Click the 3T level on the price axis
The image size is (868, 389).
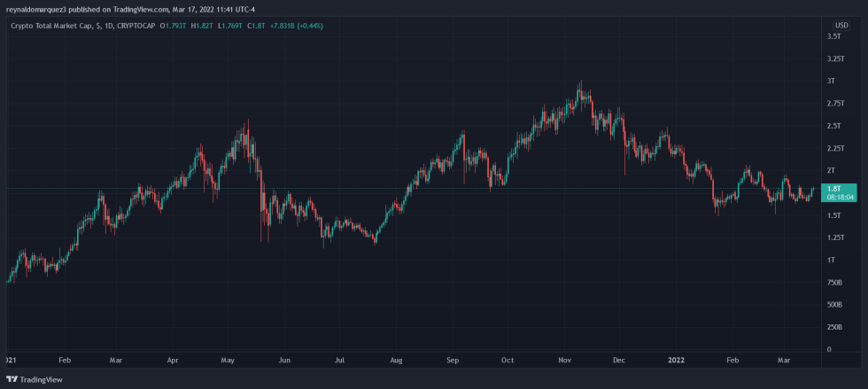(x=830, y=81)
